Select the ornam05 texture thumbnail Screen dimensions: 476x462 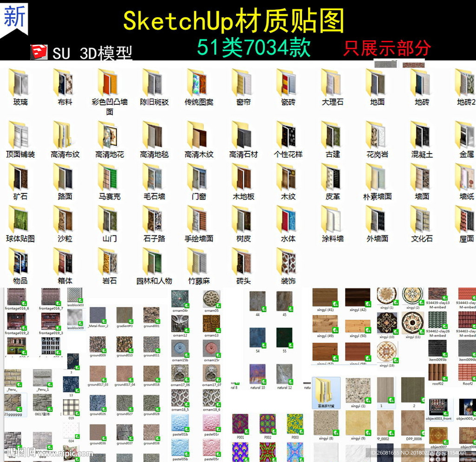[212, 299]
